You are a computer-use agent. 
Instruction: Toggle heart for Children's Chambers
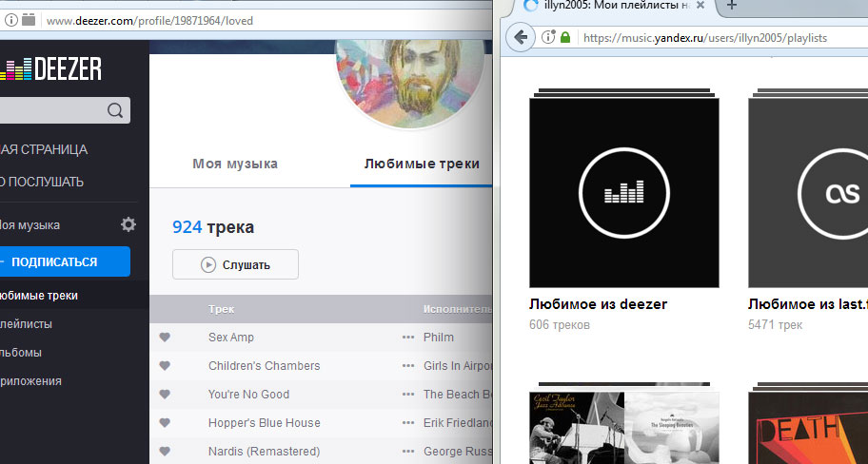tap(165, 365)
